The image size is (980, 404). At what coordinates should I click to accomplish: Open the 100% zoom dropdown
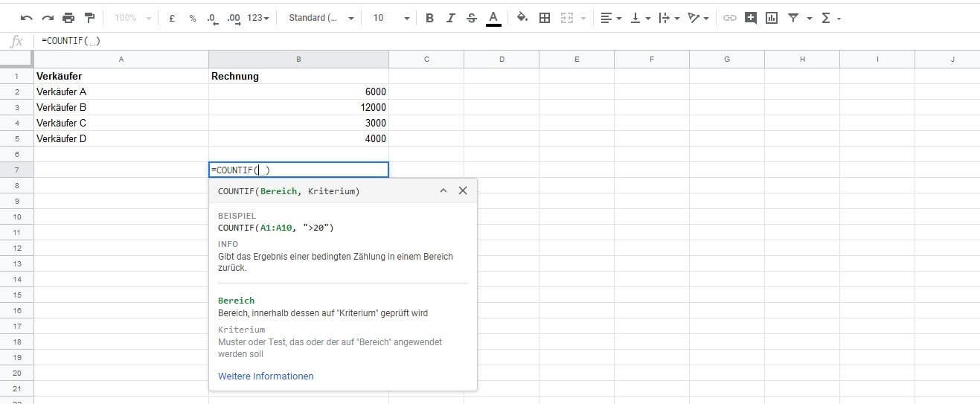click(134, 18)
